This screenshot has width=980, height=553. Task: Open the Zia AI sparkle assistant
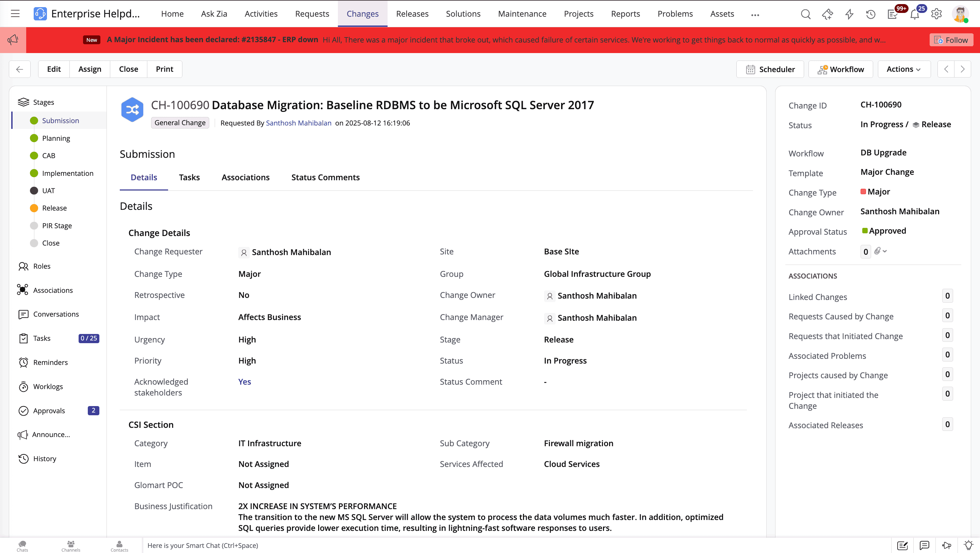tap(827, 14)
